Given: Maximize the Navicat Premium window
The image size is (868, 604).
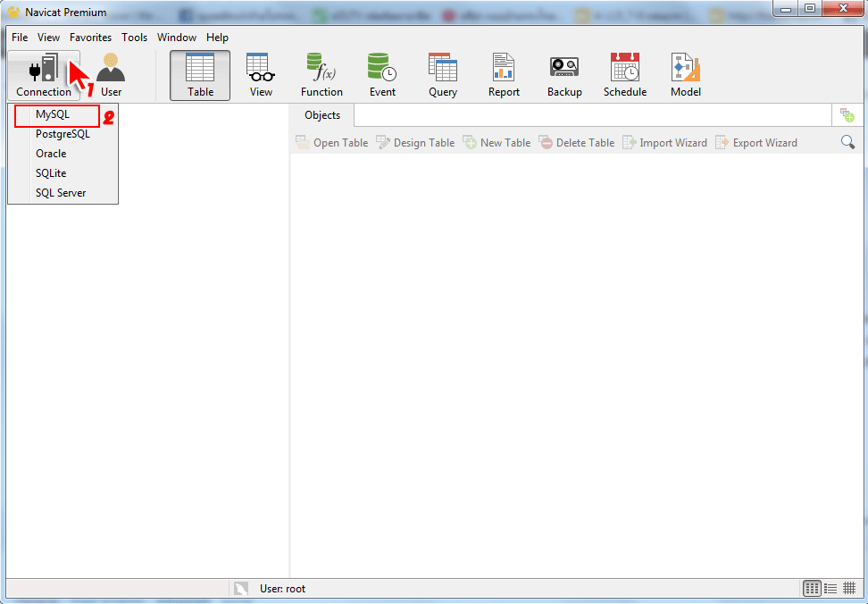Looking at the screenshot, I should 810,9.
